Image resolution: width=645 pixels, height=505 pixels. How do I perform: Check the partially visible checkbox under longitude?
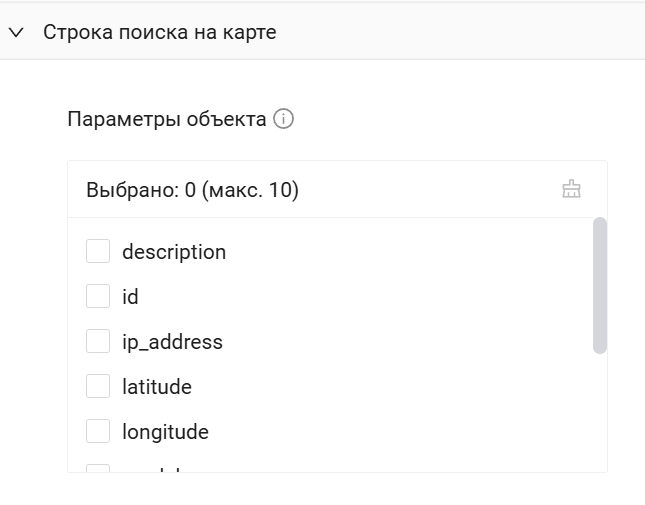click(98, 468)
